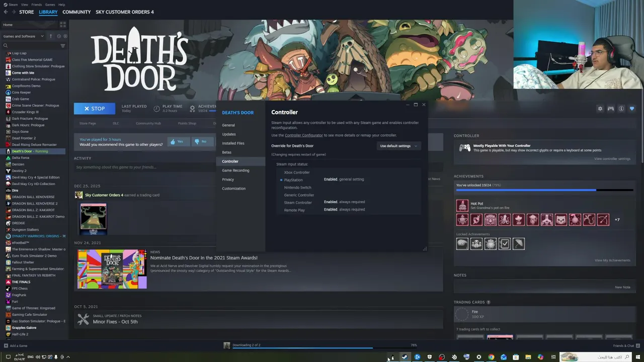The width and height of the screenshot is (644, 362).
Task: Select Days Gone in library list
Action: pos(20,132)
